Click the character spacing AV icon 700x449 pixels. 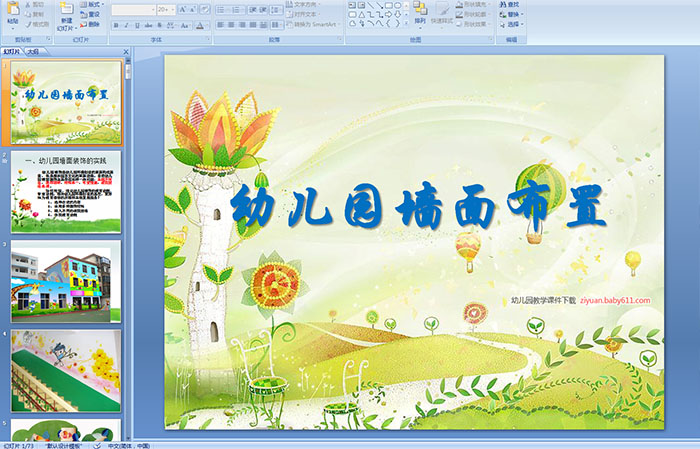tap(170, 25)
